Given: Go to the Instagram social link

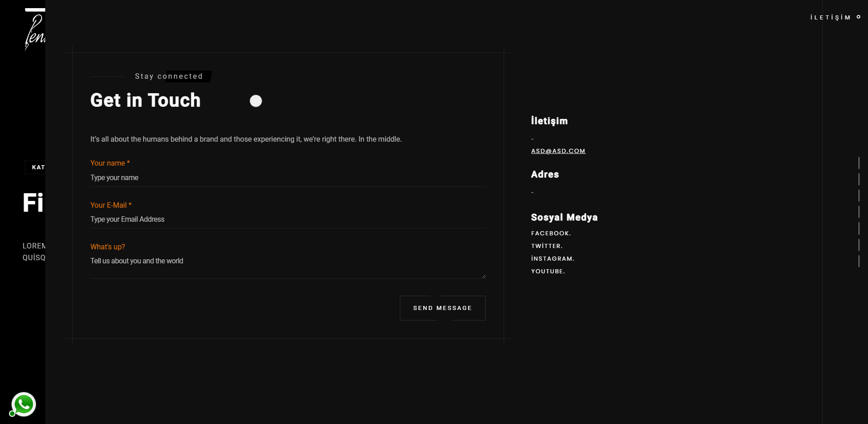Looking at the screenshot, I should tap(552, 259).
